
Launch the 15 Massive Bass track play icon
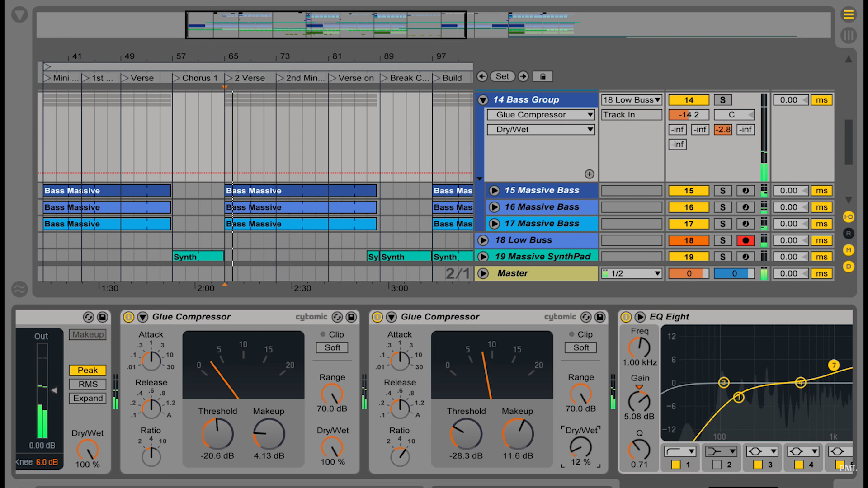pyautogui.click(x=494, y=191)
